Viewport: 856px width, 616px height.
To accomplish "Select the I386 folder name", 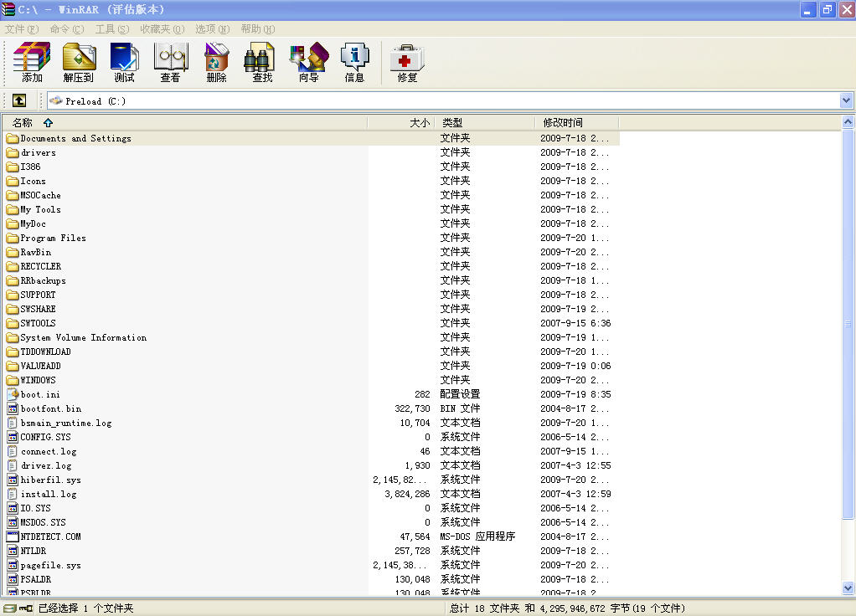I will tap(30, 167).
